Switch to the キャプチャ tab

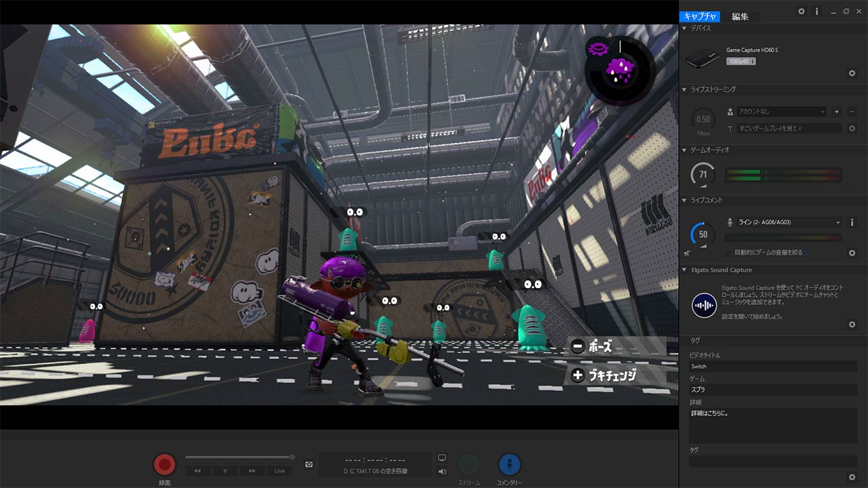[x=700, y=16]
